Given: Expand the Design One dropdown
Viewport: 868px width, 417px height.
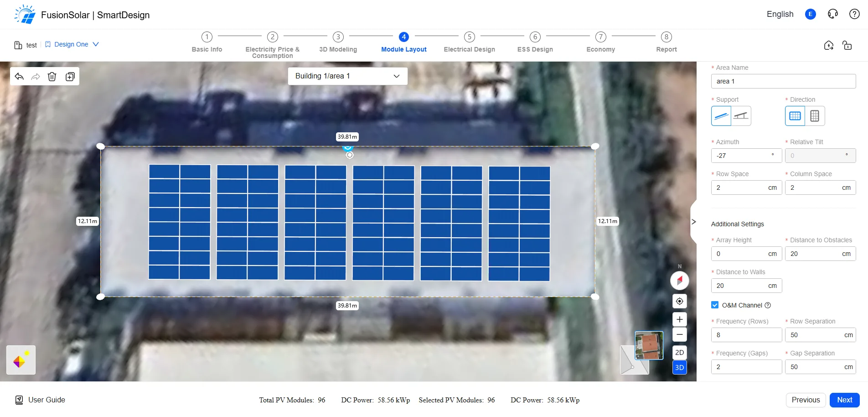Looking at the screenshot, I should (x=72, y=44).
